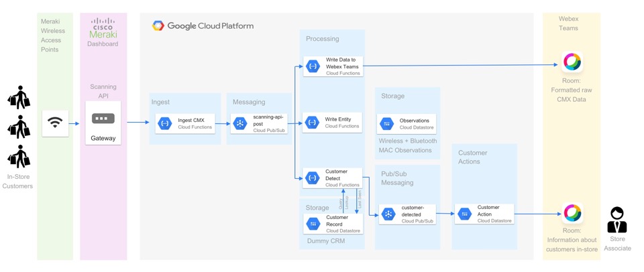Click the 'Ingest' section heading

160,102
